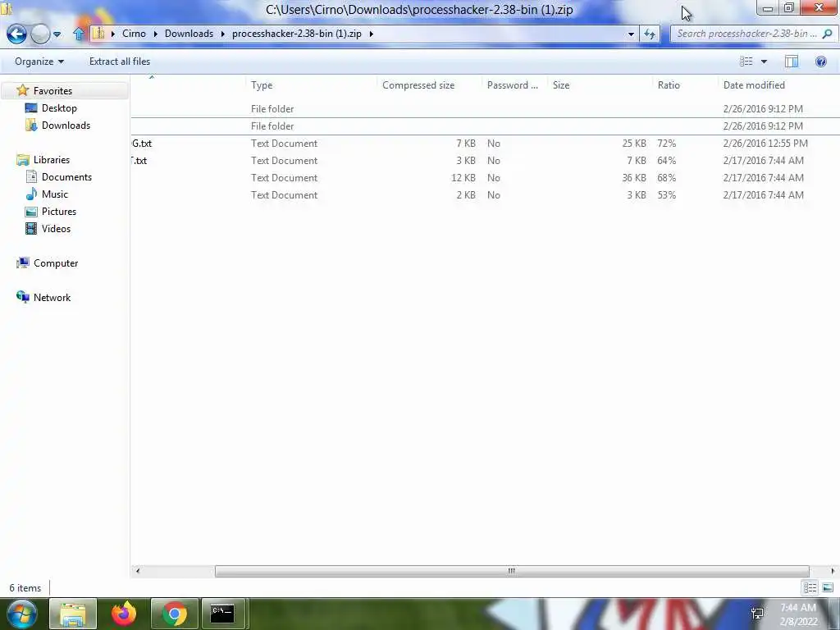
Task: Click the scrollbar left arrow
Action: pyautogui.click(x=138, y=571)
